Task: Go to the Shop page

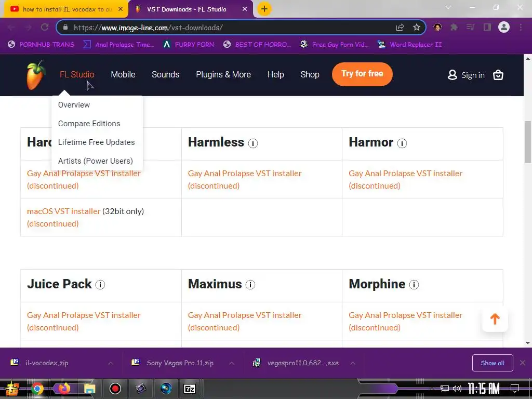Action: point(310,74)
